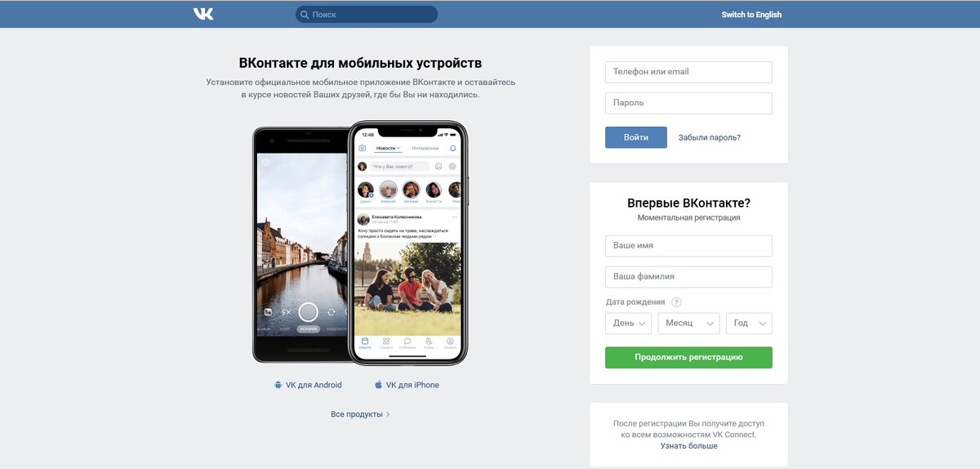Focus the Ваше имя field

[688, 246]
